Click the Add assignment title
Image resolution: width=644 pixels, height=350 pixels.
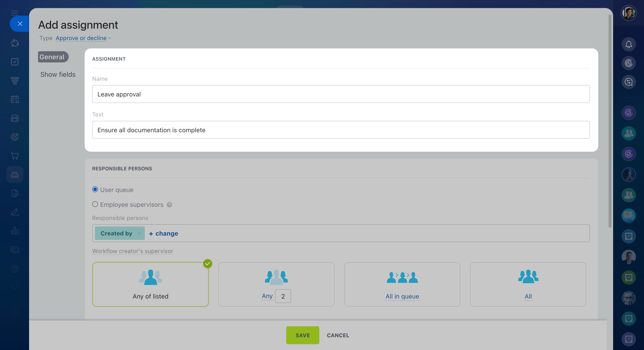pyautogui.click(x=78, y=25)
